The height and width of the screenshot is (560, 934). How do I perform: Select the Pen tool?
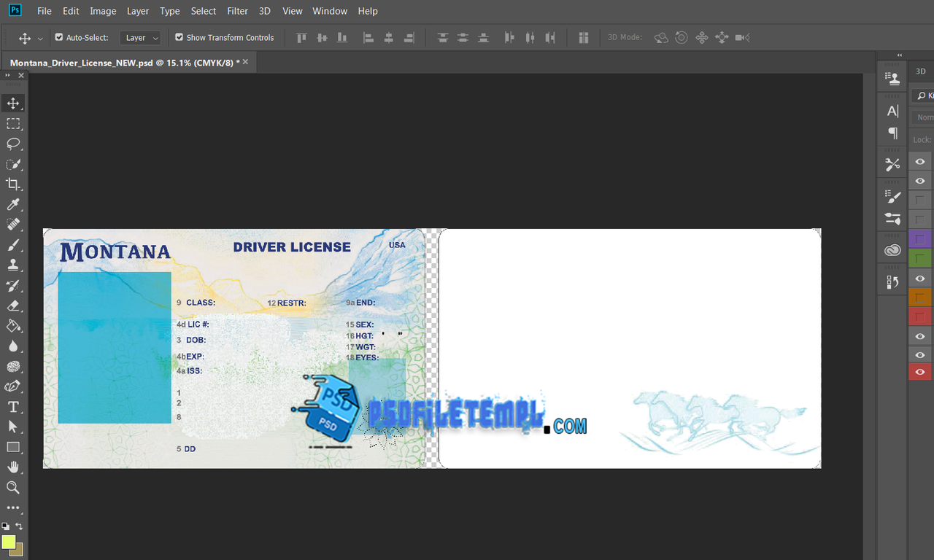click(13, 386)
